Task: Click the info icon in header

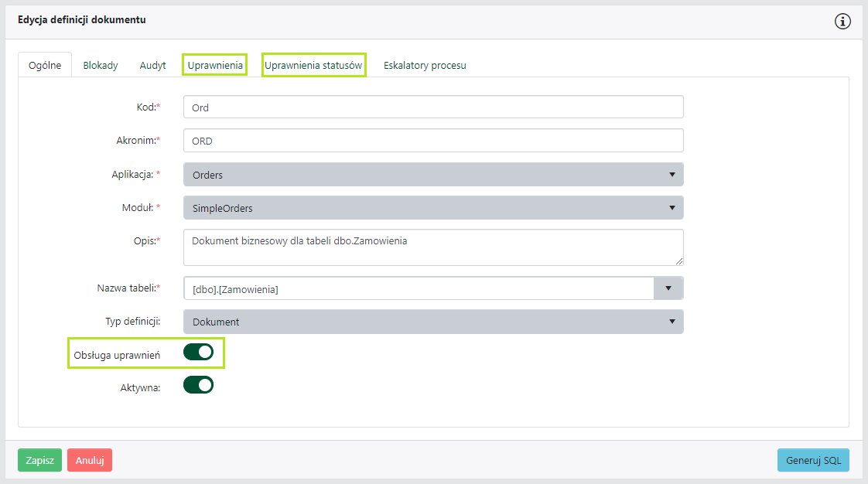Action: 842,22
